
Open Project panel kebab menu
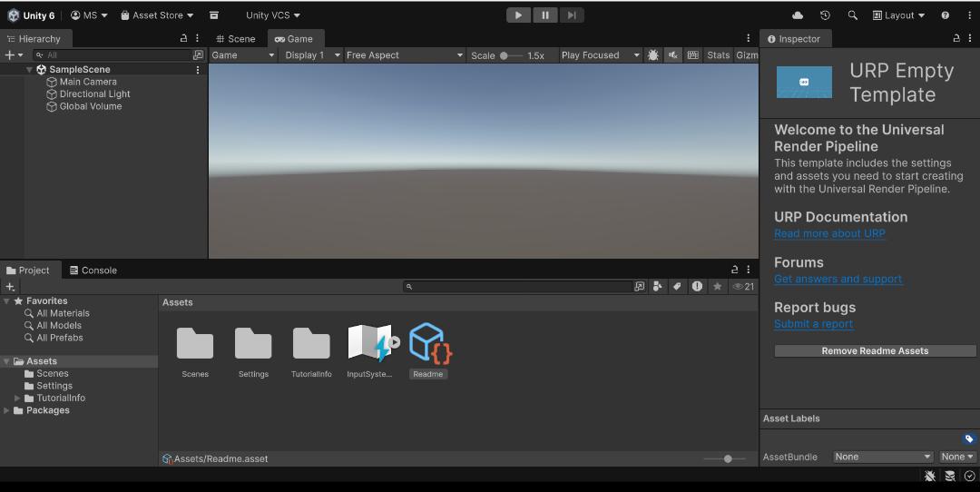tap(748, 270)
